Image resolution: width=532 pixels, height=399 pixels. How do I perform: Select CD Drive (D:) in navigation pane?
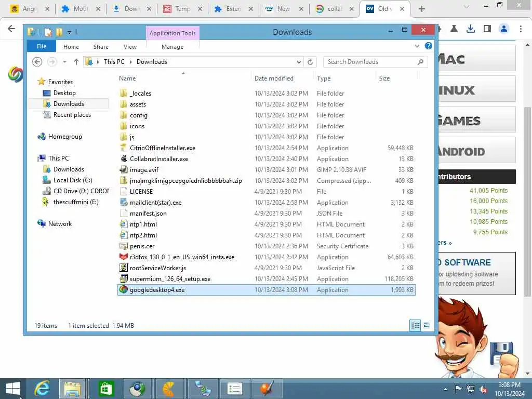pos(81,191)
